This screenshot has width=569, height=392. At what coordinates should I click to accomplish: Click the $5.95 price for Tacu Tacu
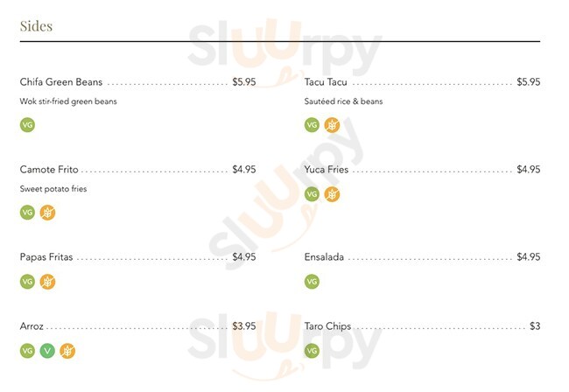tap(528, 82)
